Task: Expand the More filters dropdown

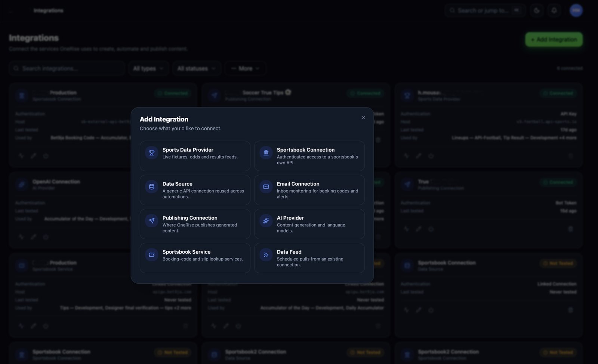Action: click(x=245, y=68)
